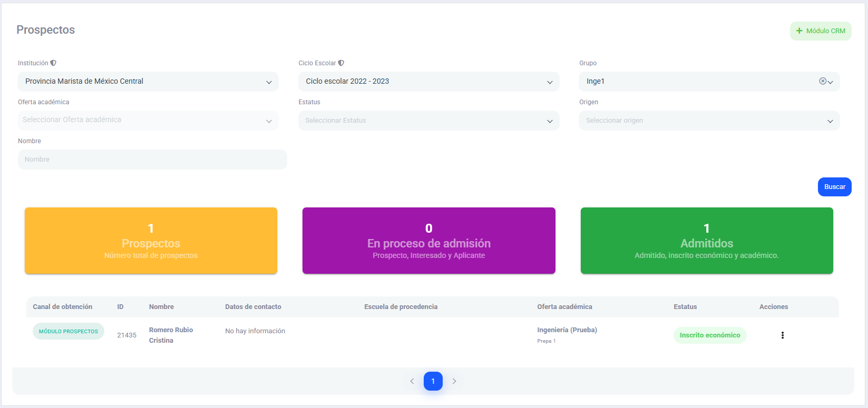Viewport: 868px width, 408px height.
Task: Open the Grupo dropdown chevron
Action: pos(831,82)
